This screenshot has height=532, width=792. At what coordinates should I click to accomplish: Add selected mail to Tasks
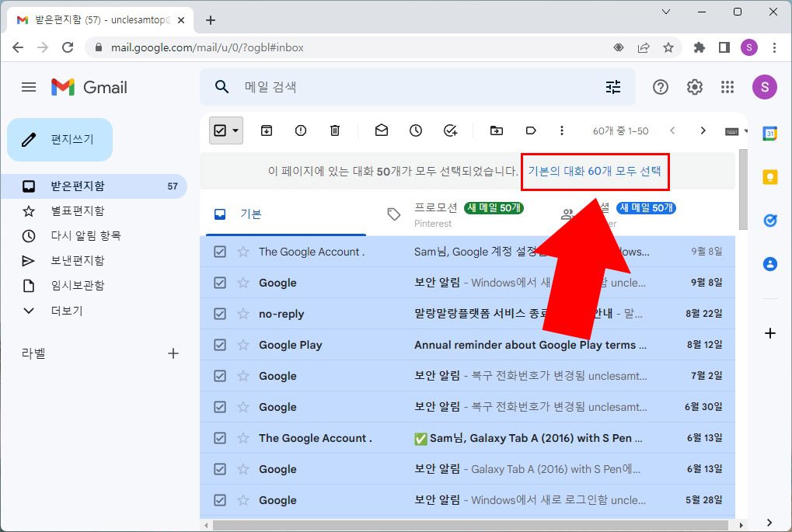450,130
